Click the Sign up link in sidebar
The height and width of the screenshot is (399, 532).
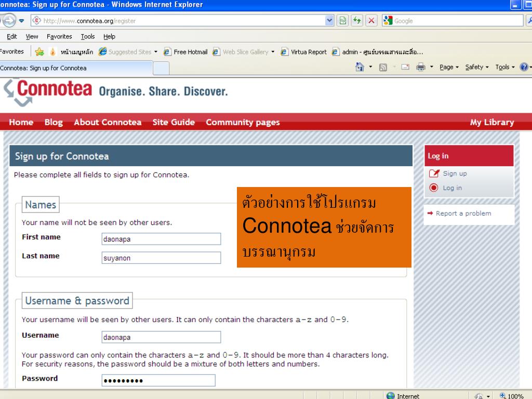455,174
